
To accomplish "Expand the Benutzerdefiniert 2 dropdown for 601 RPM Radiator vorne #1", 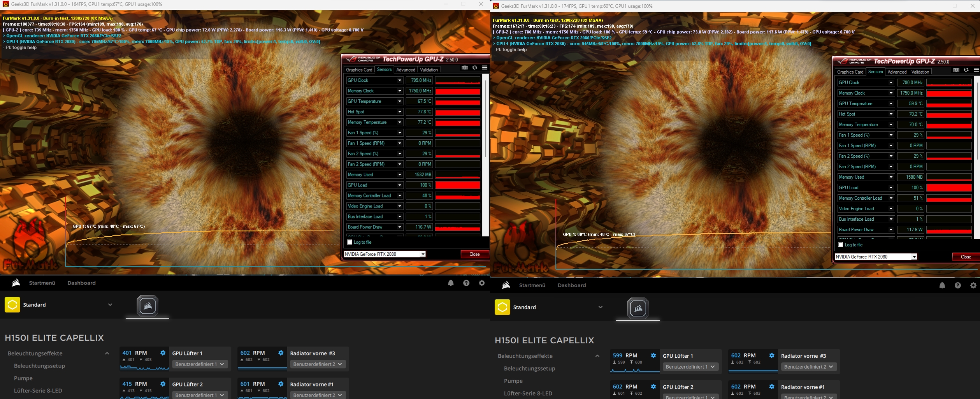I will (318, 395).
